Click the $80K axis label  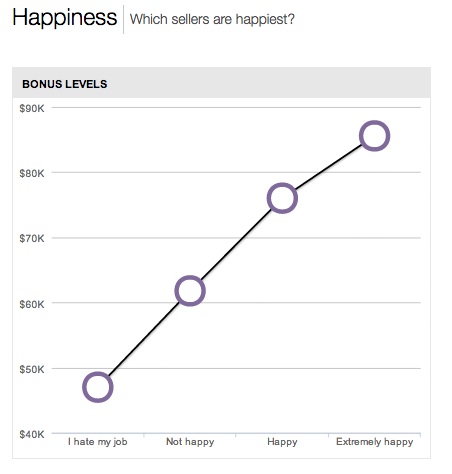point(32,173)
